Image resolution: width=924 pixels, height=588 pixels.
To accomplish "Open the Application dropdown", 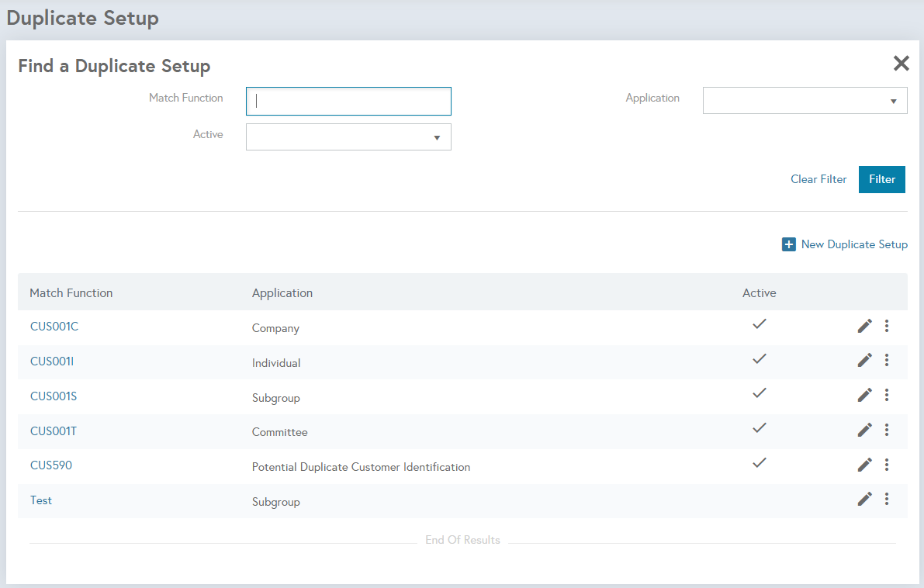I will [x=805, y=101].
